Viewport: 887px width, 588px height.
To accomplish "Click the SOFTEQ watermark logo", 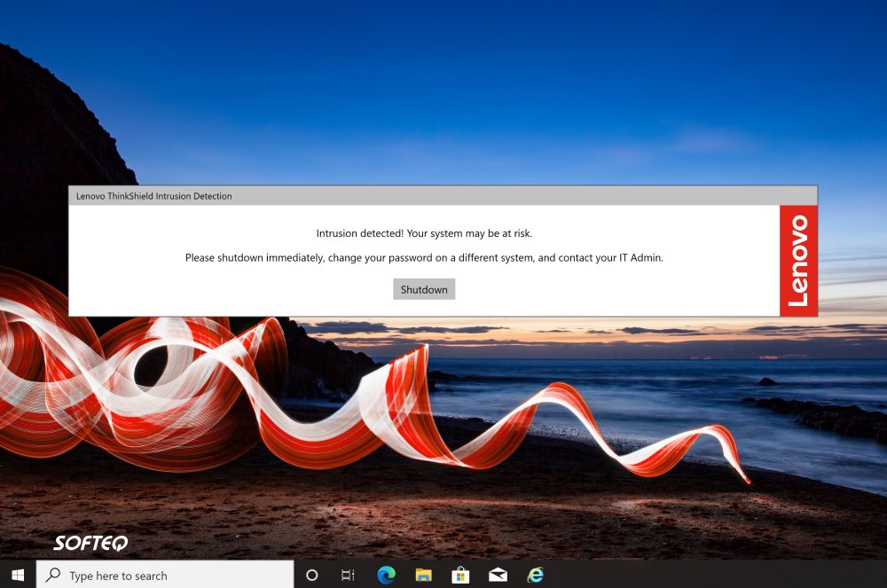I will 90,543.
